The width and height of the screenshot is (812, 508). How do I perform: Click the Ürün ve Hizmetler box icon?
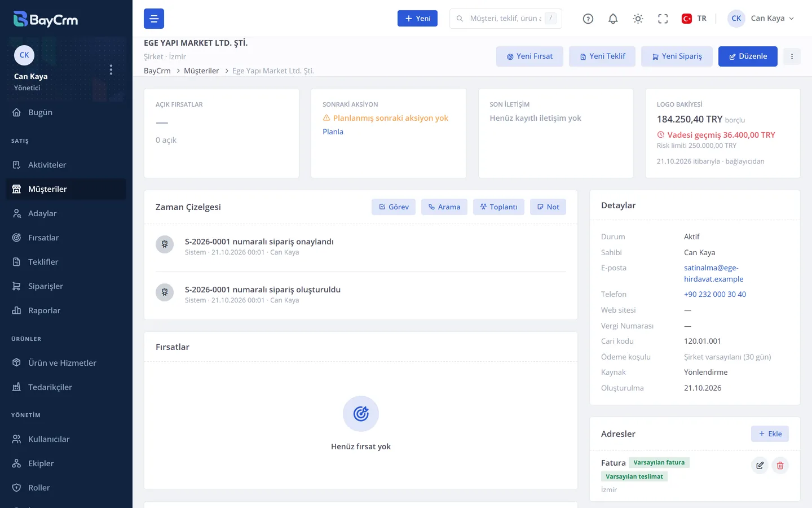pos(17,363)
